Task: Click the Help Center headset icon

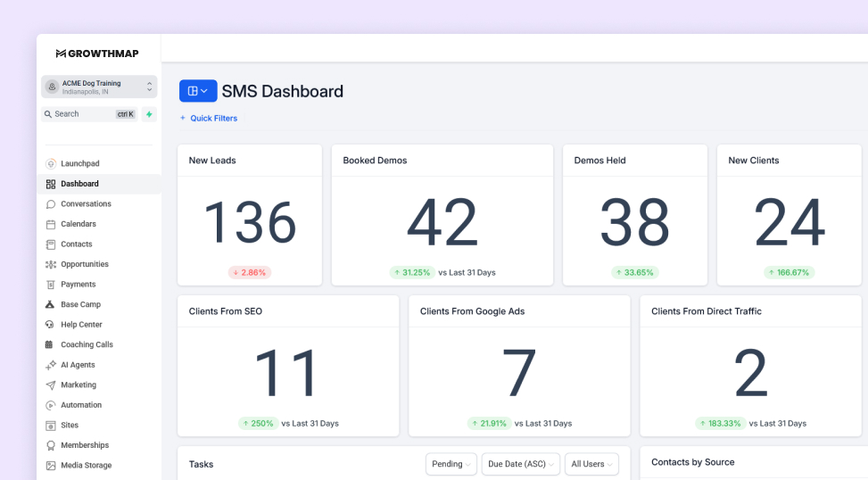Action: pos(50,325)
